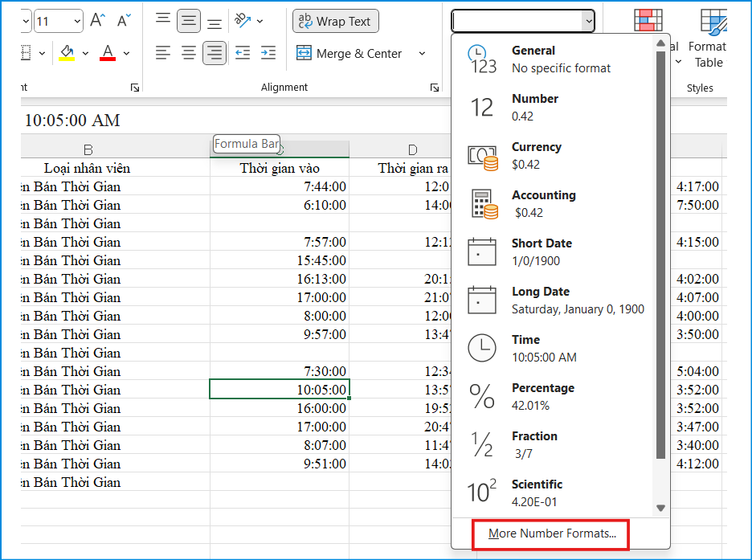Apply the yellow Fill Color bucket
752x560 pixels.
click(67, 53)
